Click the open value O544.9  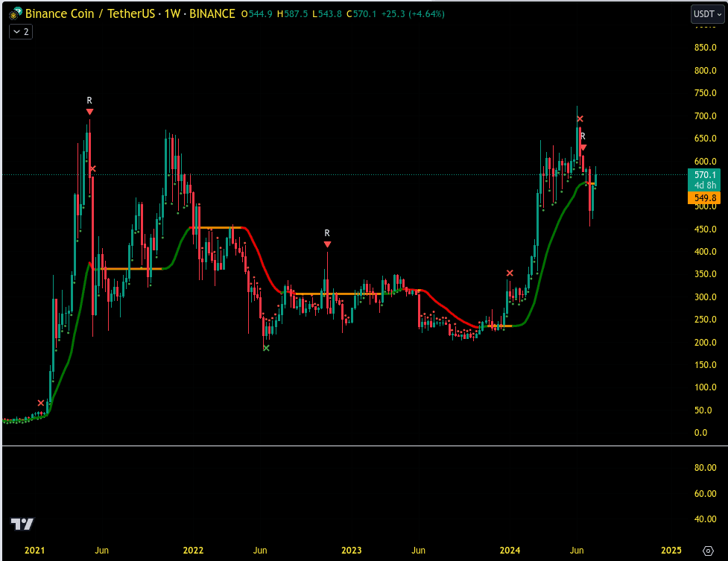click(257, 14)
